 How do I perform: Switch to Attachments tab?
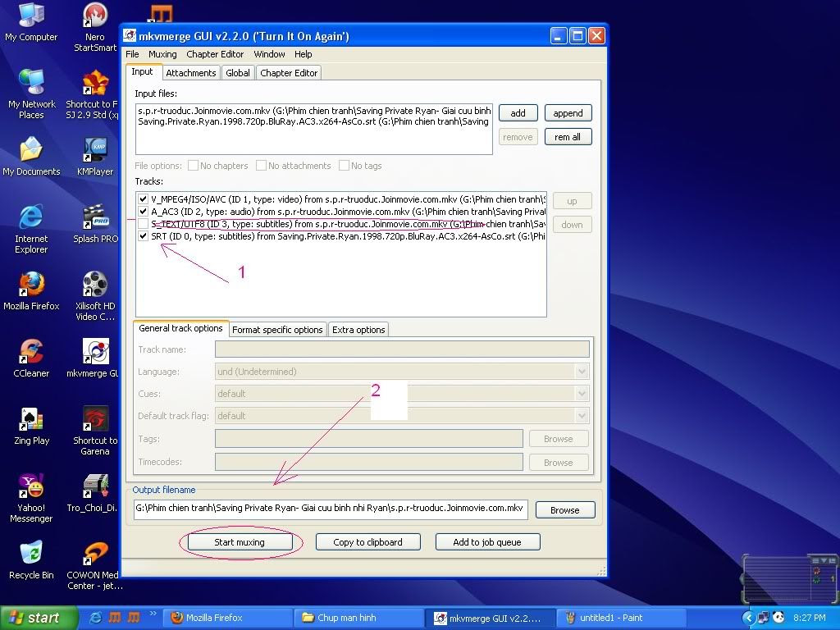(x=190, y=73)
